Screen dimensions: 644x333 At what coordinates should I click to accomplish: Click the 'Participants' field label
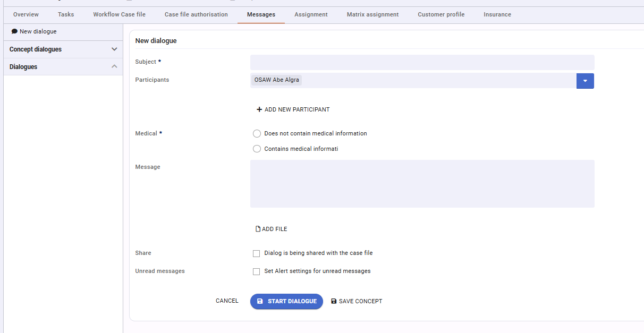coord(152,80)
